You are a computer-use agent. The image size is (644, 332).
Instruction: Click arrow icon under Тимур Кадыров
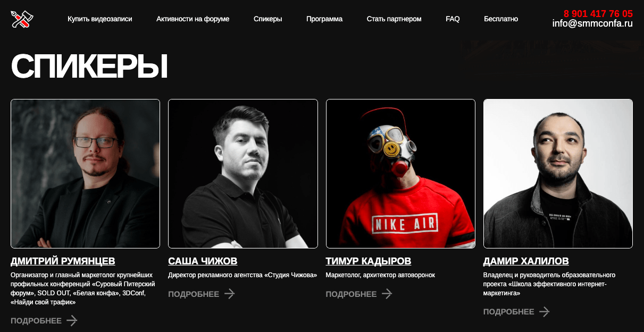(x=387, y=294)
